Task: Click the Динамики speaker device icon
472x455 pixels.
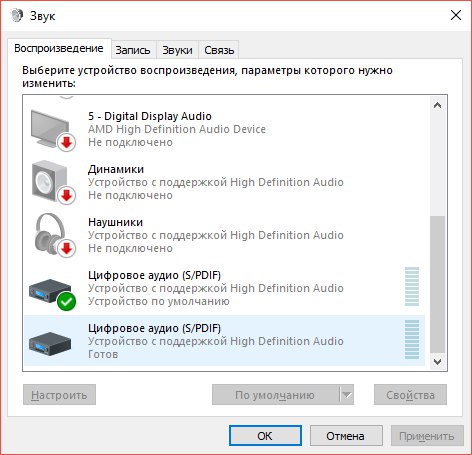Action: point(53,182)
